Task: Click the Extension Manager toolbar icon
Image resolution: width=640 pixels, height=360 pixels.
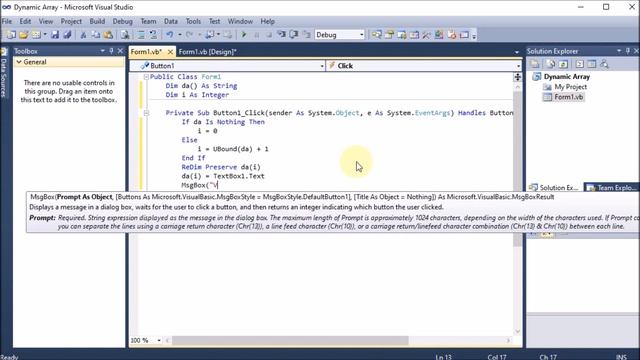Action: pos(439,35)
